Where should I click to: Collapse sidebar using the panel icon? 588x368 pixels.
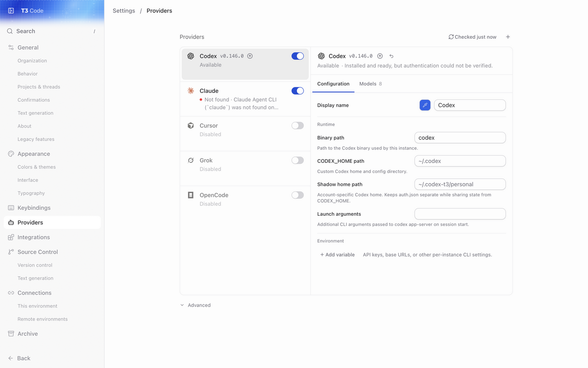[x=11, y=11]
